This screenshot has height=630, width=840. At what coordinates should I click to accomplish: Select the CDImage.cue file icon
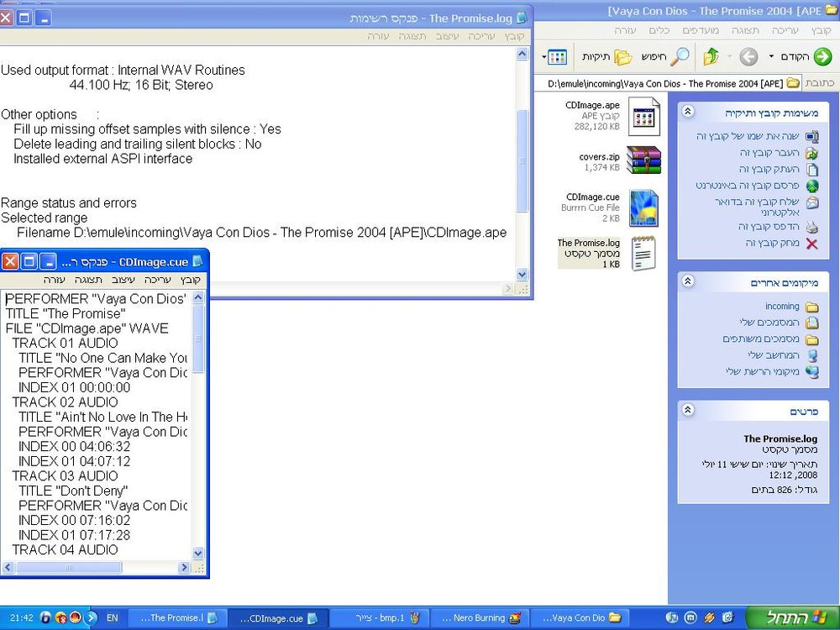[643, 207]
